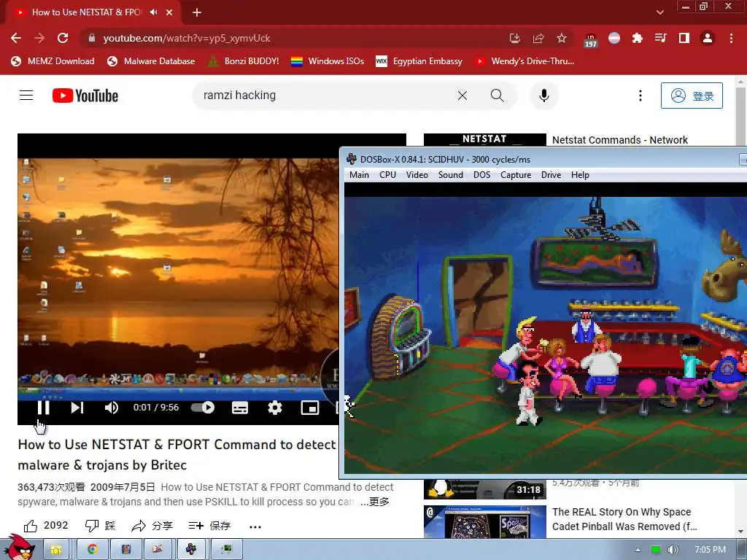Open The REAL Story Space Cadet title
The height and width of the screenshot is (560, 747).
tap(624, 519)
